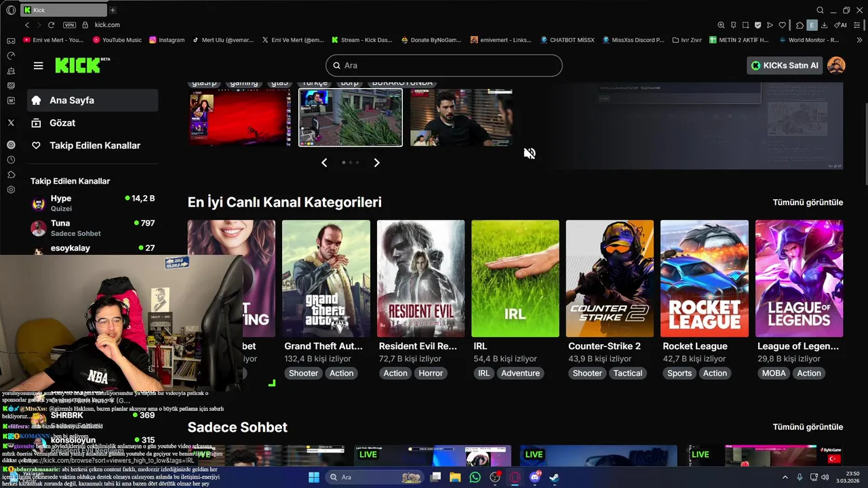Viewport: 868px width, 488px height.
Task: Click the Adventure tag under IRL
Action: [521, 373]
